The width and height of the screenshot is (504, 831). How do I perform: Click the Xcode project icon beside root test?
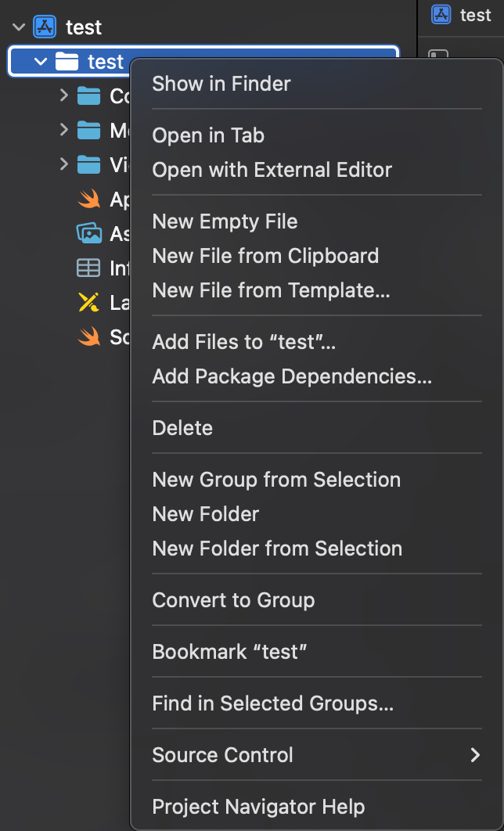[x=46, y=27]
